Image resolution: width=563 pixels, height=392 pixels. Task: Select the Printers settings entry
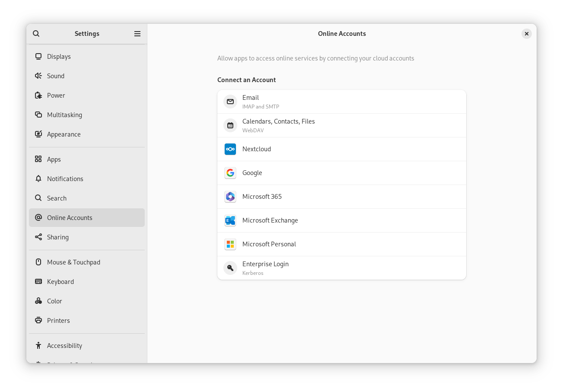coord(58,320)
